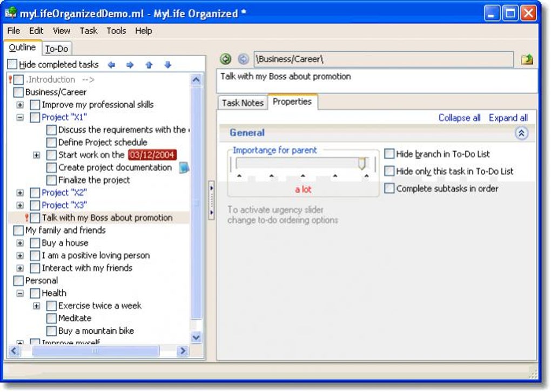Click importance flag beside Talk with my Boss
The image size is (551, 392).
tap(26, 218)
